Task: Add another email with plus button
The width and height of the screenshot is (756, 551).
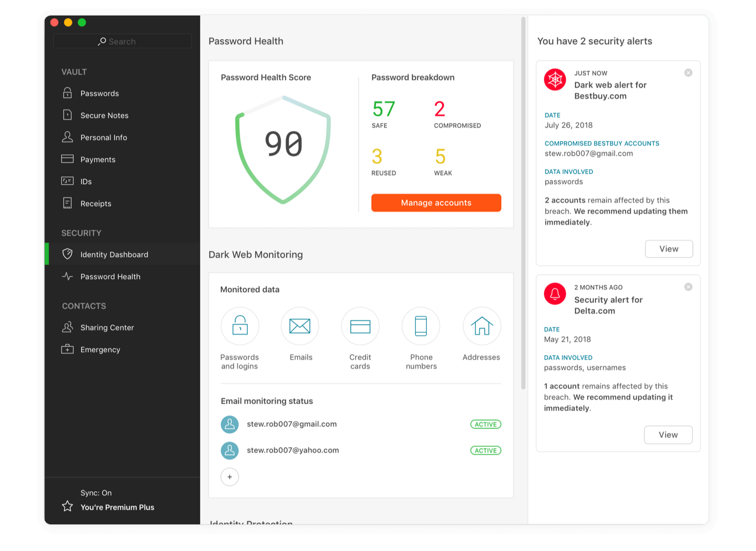Action: pyautogui.click(x=230, y=477)
